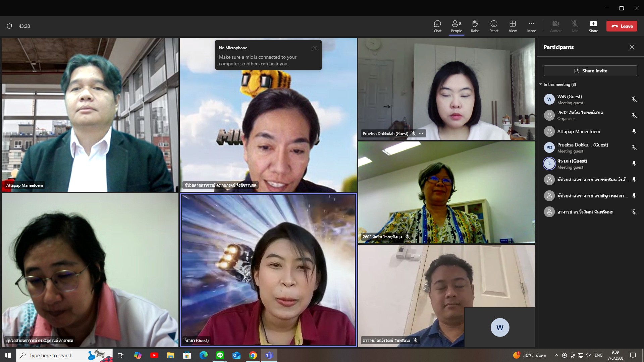Open the More actions menu
The width and height of the screenshot is (644, 362).
531,26
